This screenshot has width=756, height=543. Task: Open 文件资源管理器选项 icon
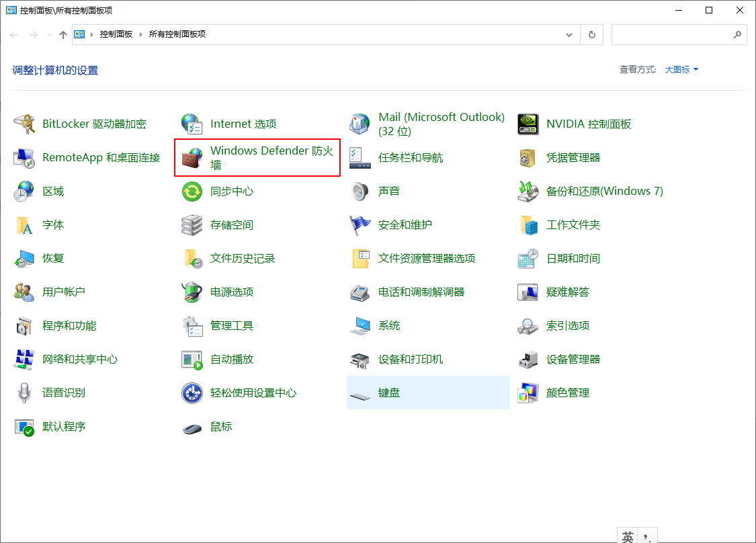pyautogui.click(x=360, y=259)
